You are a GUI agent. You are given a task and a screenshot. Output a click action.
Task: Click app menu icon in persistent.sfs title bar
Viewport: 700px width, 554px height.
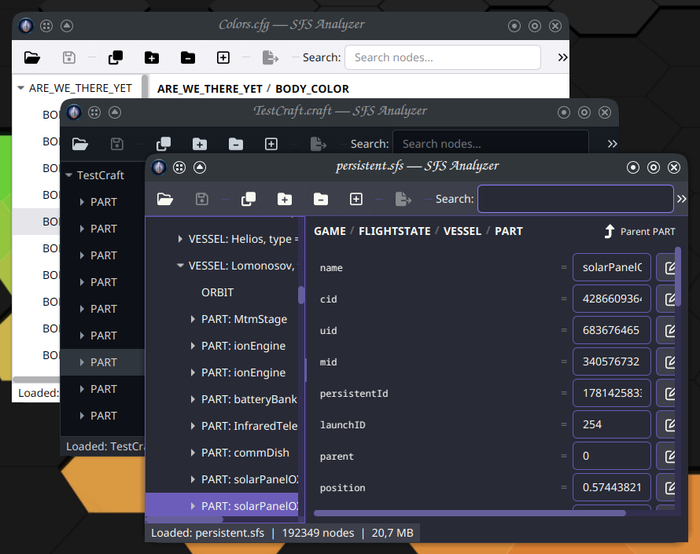tap(158, 167)
